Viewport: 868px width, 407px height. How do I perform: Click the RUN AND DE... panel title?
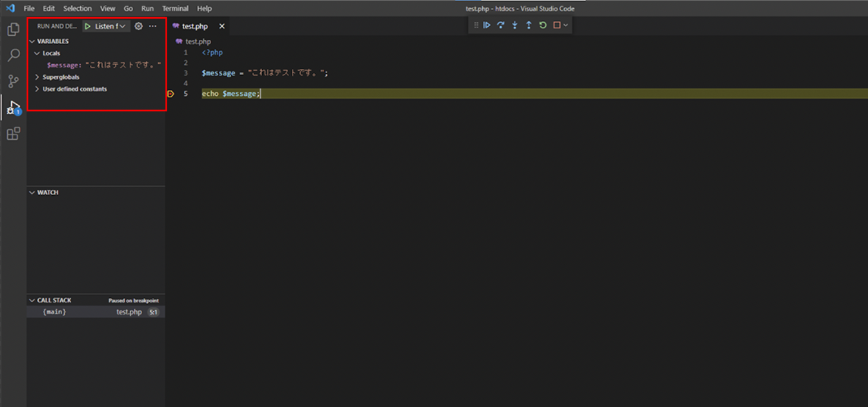(x=57, y=26)
